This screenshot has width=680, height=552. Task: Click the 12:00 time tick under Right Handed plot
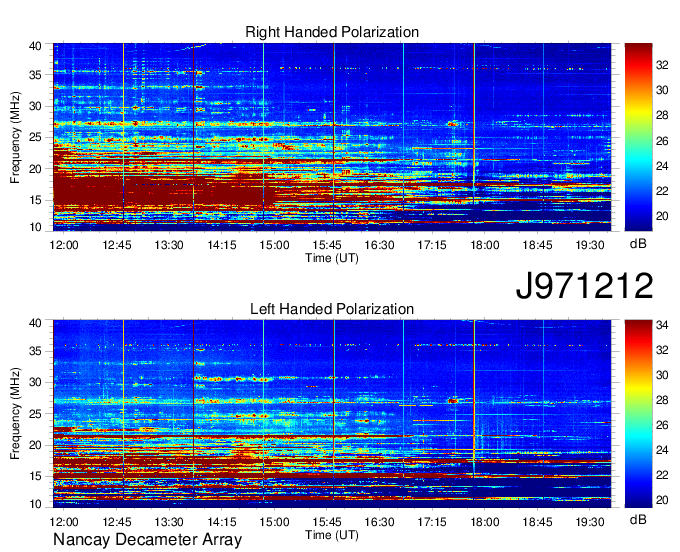pyautogui.click(x=64, y=245)
